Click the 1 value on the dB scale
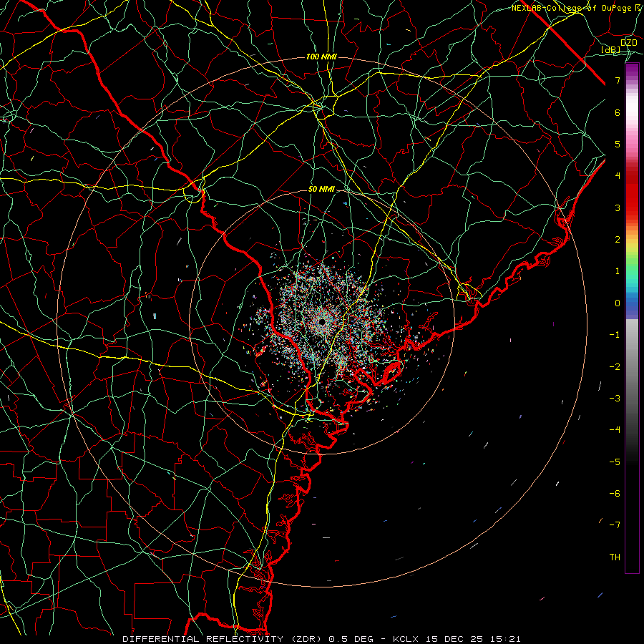 (x=618, y=271)
